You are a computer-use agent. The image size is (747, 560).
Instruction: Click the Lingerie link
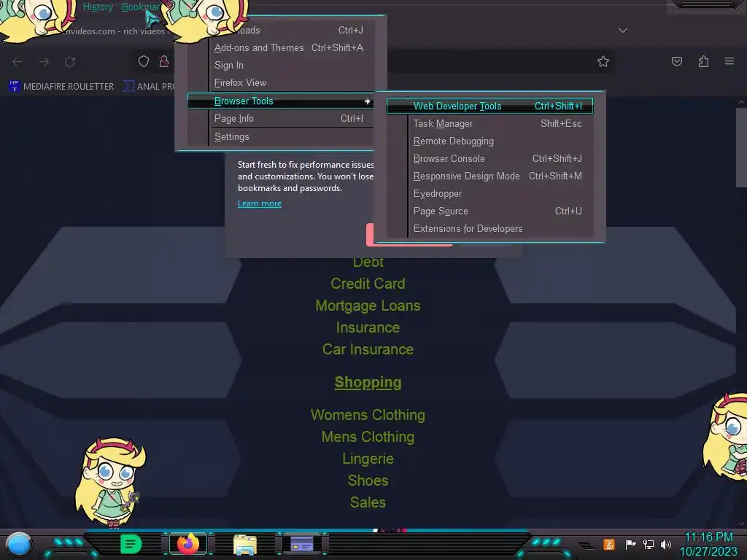[x=368, y=459]
